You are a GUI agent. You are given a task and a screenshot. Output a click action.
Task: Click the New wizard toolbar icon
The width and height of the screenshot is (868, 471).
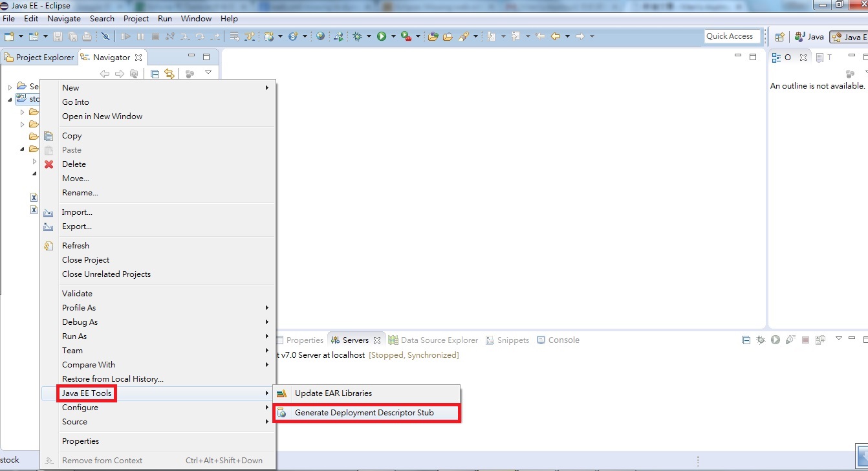[9, 36]
